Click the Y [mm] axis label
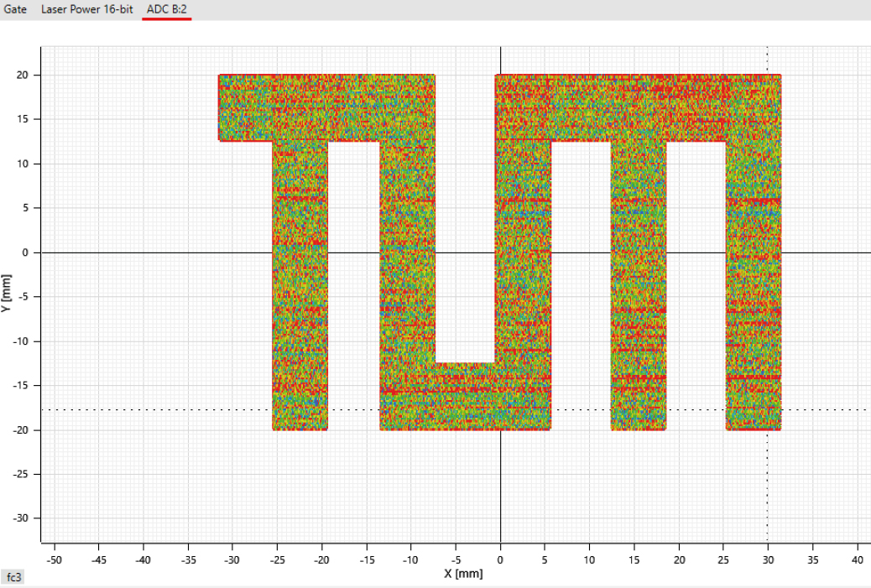Screen dimensions: 871x588 (x=6, y=293)
